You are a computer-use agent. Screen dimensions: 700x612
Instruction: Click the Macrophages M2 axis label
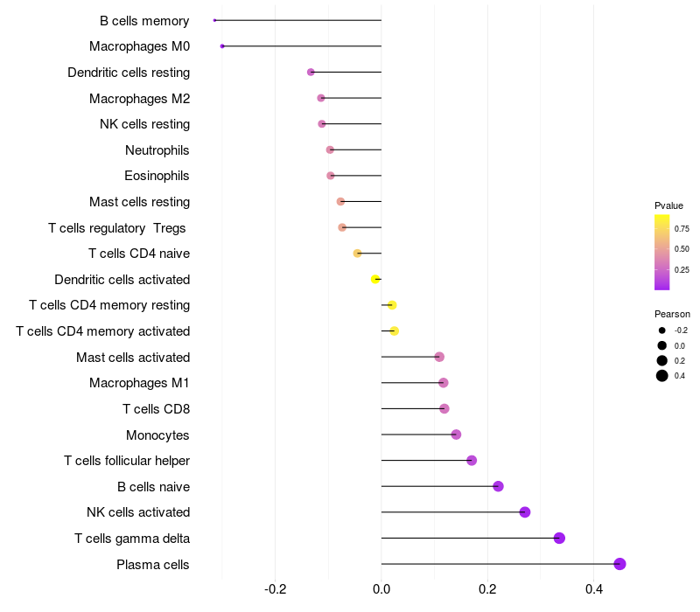coord(140,99)
